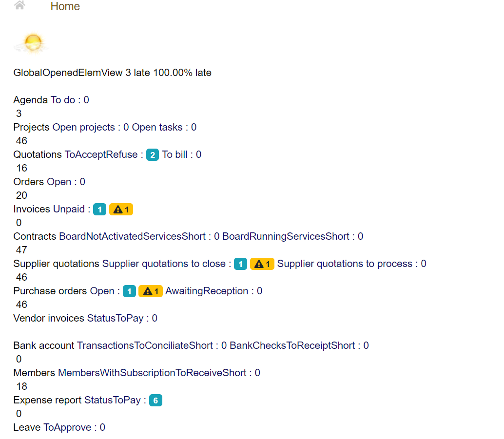Click Supplier quotations to close blue badge
Image resolution: width=504 pixels, height=439 pixels.
pos(240,264)
